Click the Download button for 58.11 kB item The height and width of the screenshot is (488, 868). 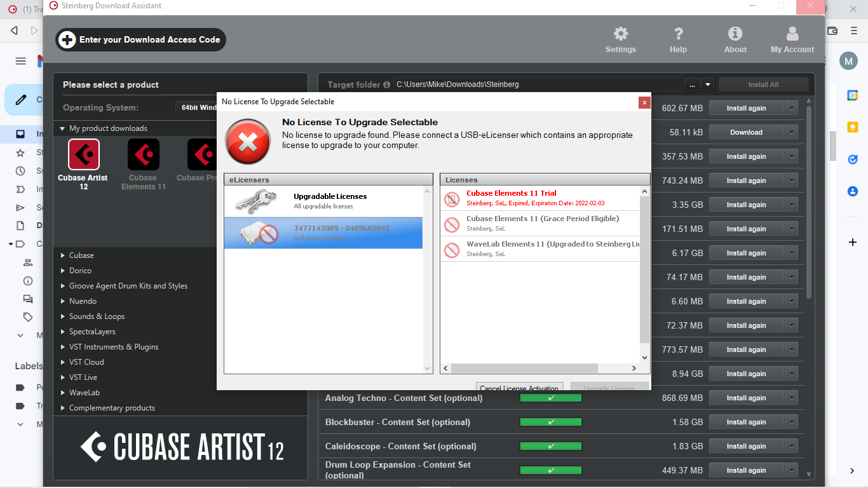[746, 132]
